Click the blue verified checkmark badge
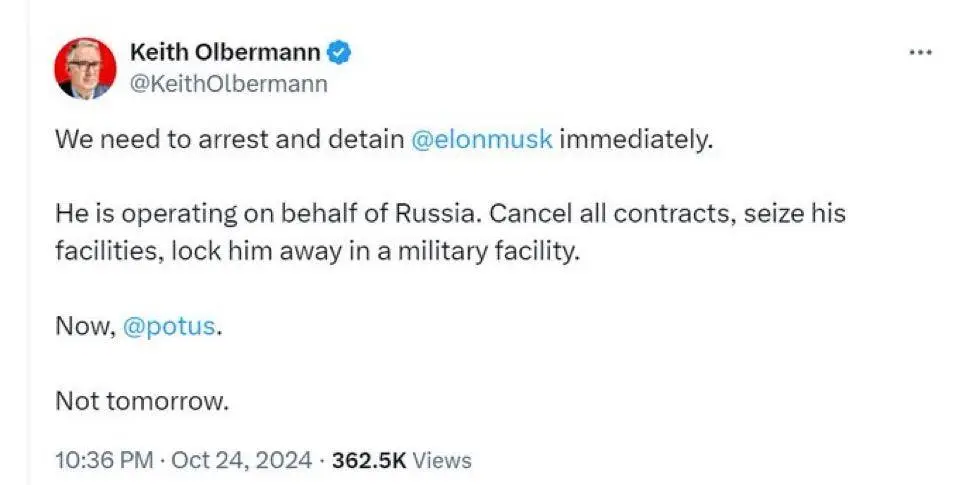 (x=340, y=51)
